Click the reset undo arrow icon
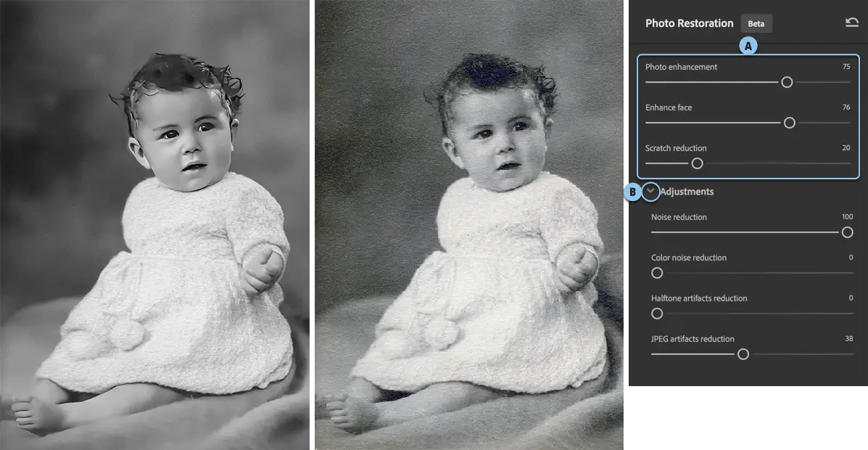This screenshot has width=868, height=450. 851,22
